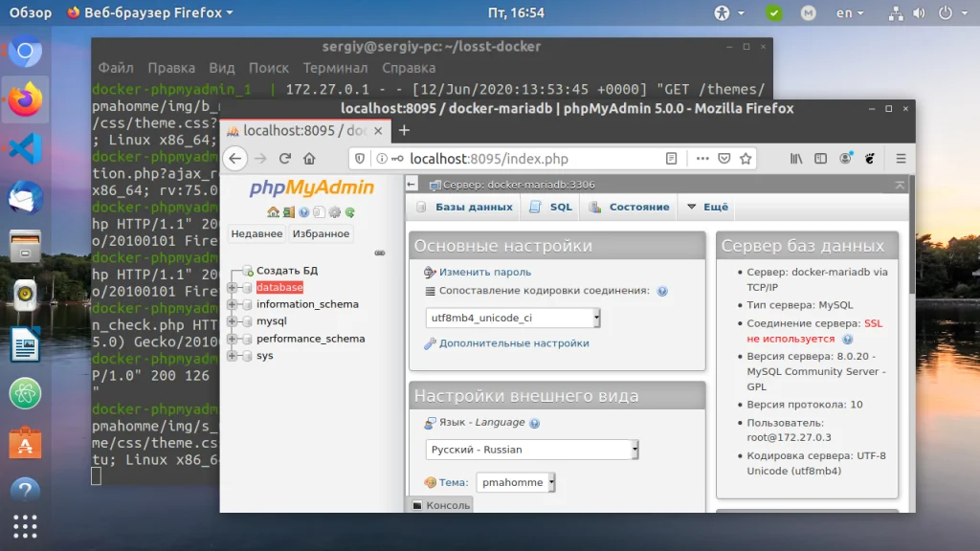This screenshot has width=980, height=551.
Task: Click help icon after SSL не используется
Action: pos(848,340)
